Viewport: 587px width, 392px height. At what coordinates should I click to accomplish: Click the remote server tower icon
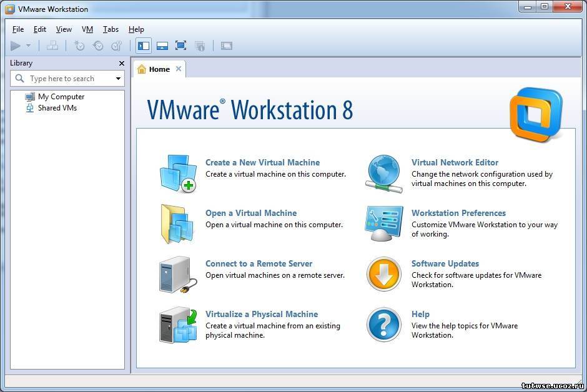tap(178, 274)
